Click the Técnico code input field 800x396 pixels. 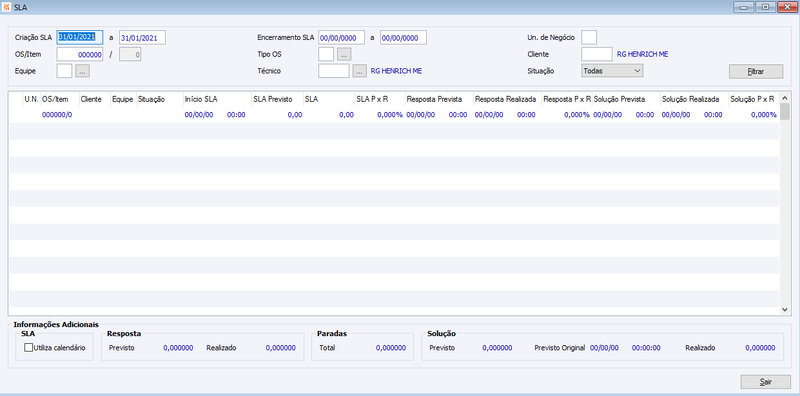pyautogui.click(x=334, y=71)
